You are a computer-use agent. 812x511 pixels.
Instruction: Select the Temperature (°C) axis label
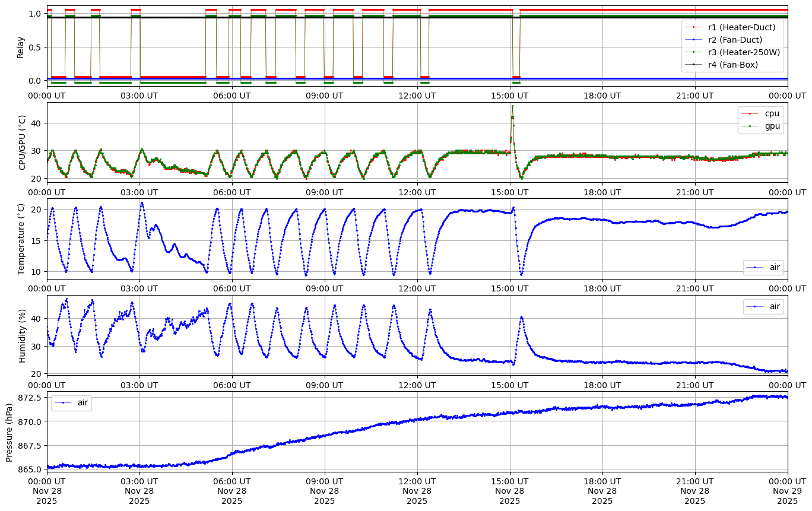(21, 239)
